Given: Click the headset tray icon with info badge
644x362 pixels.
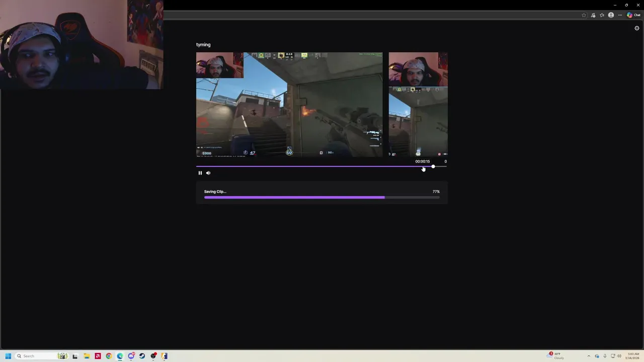Looking at the screenshot, I should pos(597,356).
